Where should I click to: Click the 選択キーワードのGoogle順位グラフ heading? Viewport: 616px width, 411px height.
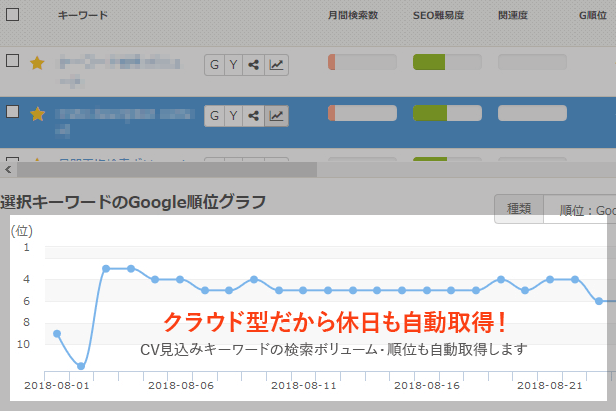[133, 202]
